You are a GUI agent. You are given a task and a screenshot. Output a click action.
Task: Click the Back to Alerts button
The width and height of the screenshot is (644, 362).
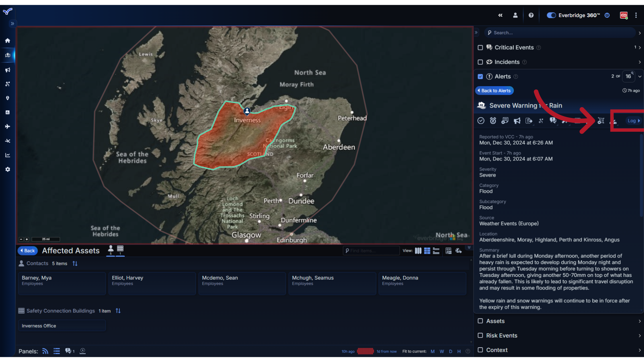coord(494,90)
